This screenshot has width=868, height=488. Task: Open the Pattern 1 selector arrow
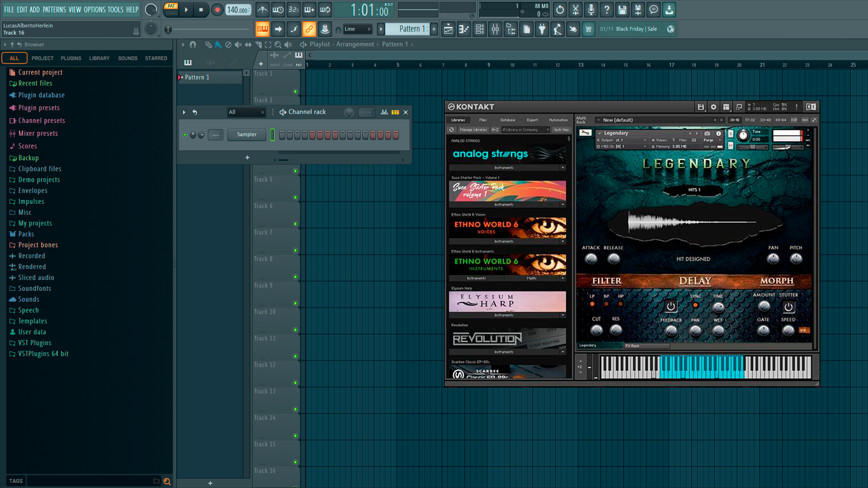(x=381, y=29)
